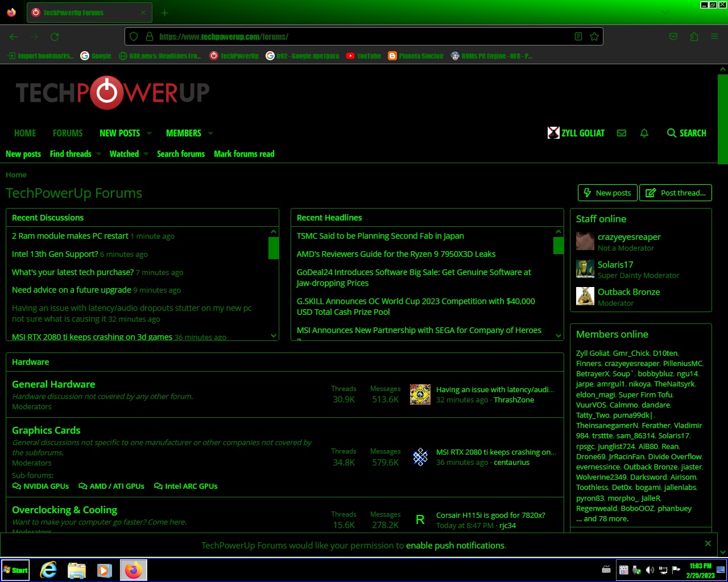
Task: Open 'TSMC Said to be Planning Second Fab' headline
Action: (x=380, y=236)
